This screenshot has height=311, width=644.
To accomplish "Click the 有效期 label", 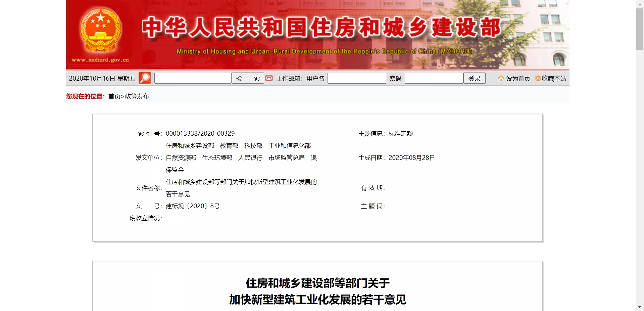I will tap(373, 188).
